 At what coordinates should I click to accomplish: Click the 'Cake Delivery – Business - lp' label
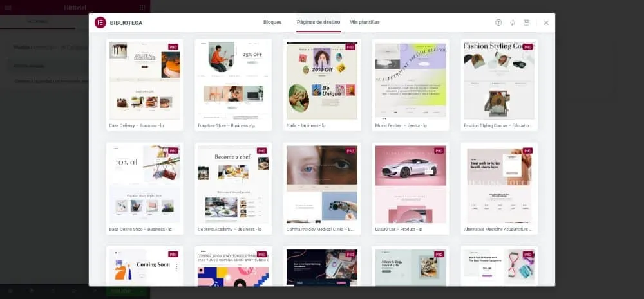point(137,125)
